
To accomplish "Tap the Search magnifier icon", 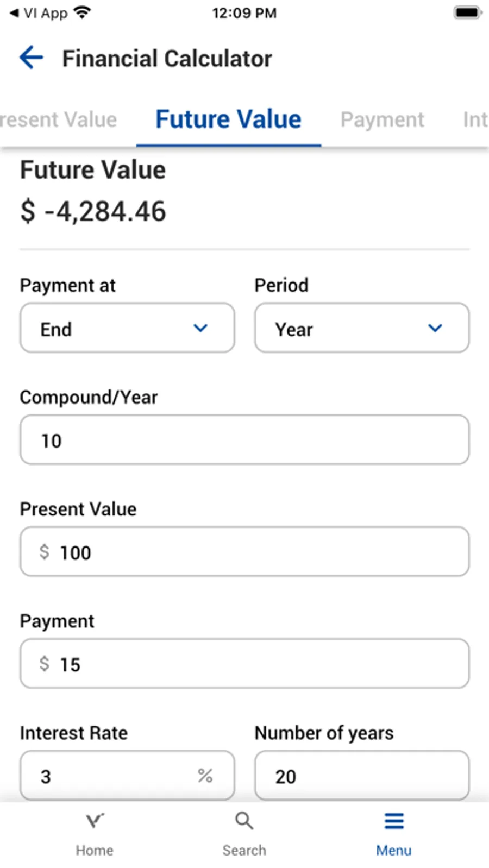I will click(x=244, y=821).
